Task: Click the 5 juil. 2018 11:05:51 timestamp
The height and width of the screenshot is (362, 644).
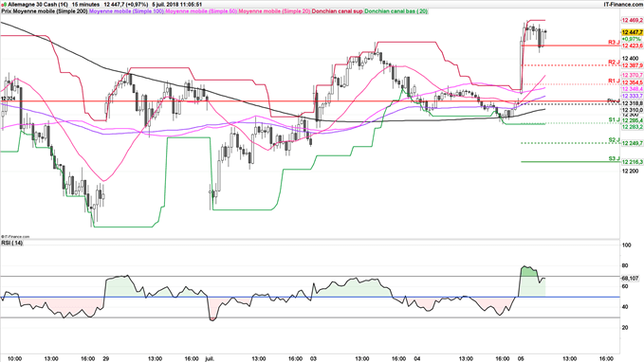Action: point(176,4)
